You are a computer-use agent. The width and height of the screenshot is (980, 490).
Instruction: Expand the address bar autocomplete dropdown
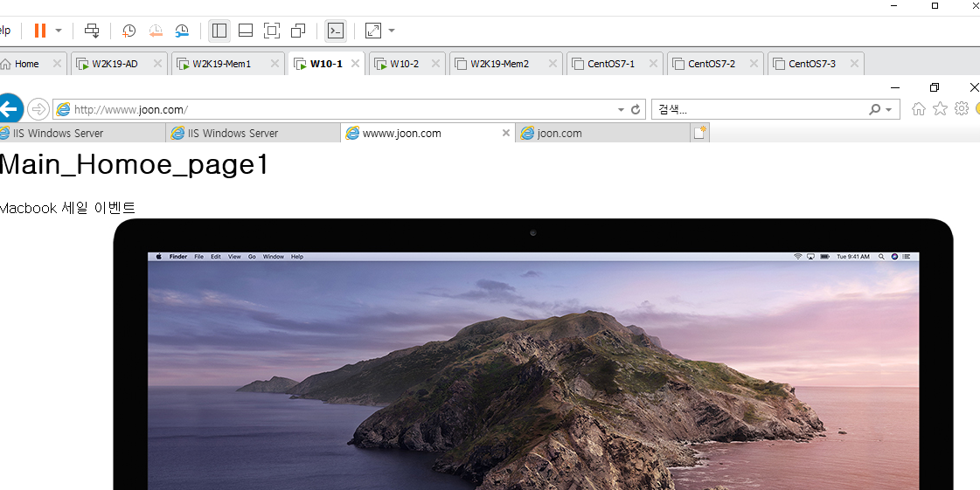click(621, 110)
